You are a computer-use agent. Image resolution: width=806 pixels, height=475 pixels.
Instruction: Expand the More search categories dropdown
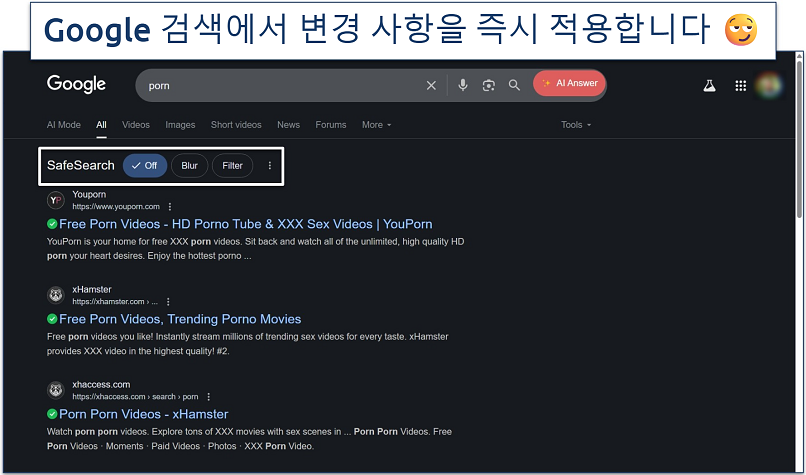click(x=376, y=125)
